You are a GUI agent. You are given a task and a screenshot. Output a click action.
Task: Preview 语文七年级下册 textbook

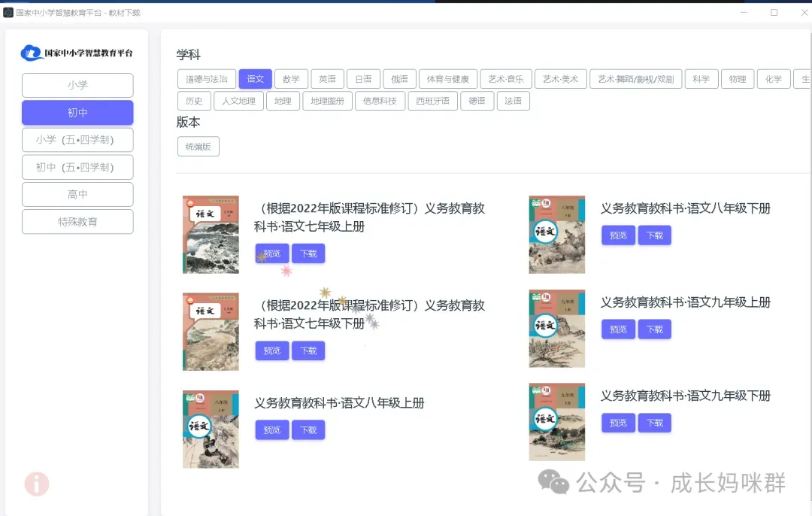(272, 351)
